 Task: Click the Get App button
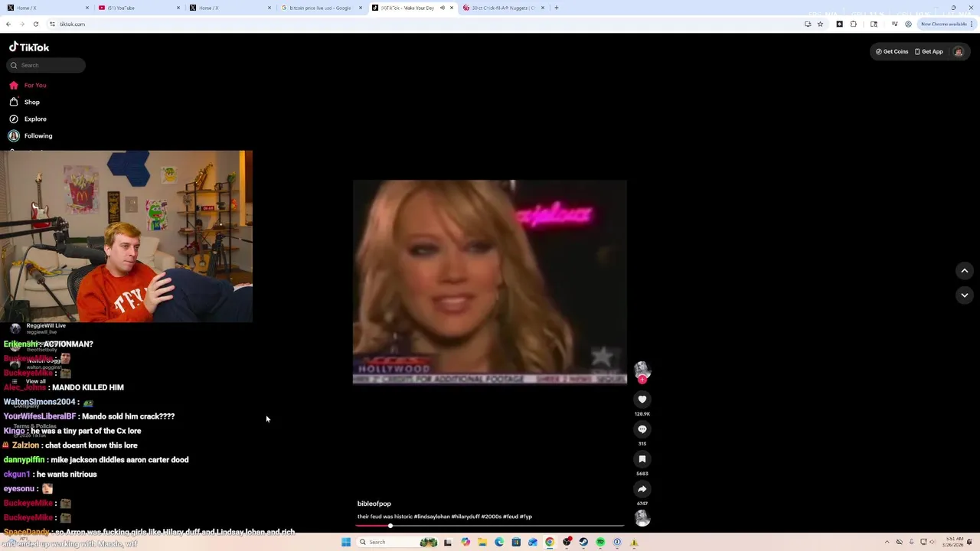click(x=929, y=51)
